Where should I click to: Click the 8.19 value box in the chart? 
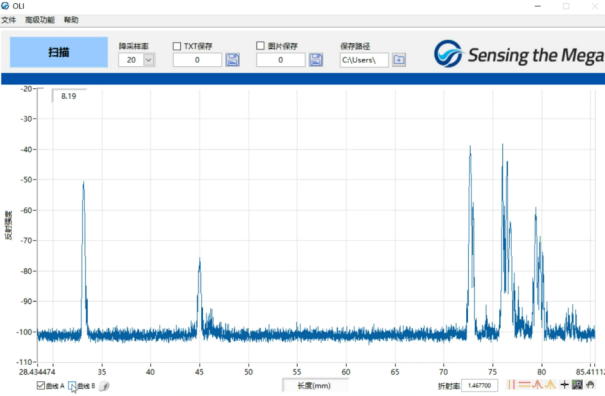coord(69,96)
